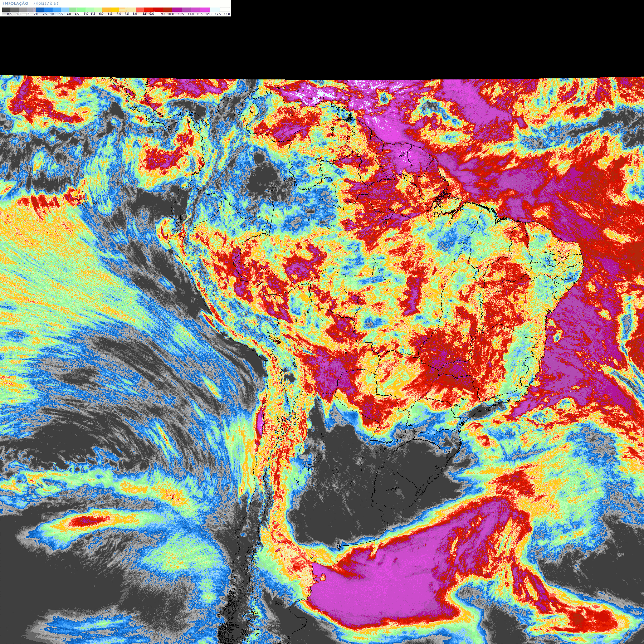This screenshot has width=644, height=644.
Task: Click the legend value '9.0'
Action: pyautogui.click(x=152, y=14)
